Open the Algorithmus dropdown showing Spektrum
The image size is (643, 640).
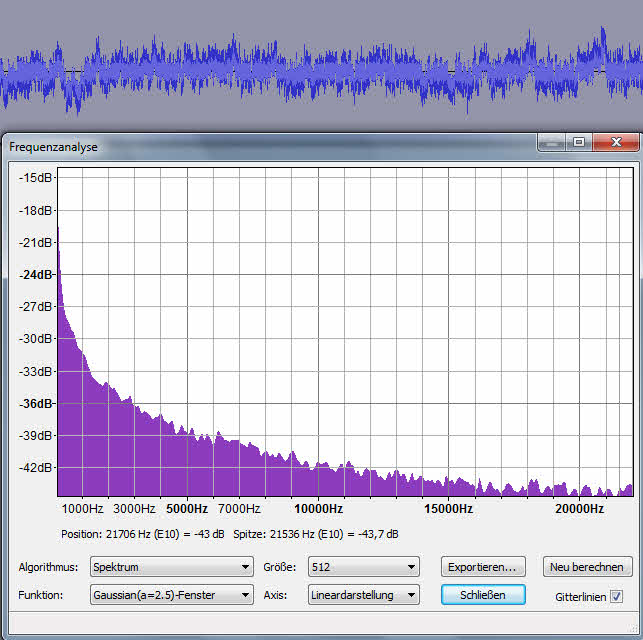click(x=171, y=567)
